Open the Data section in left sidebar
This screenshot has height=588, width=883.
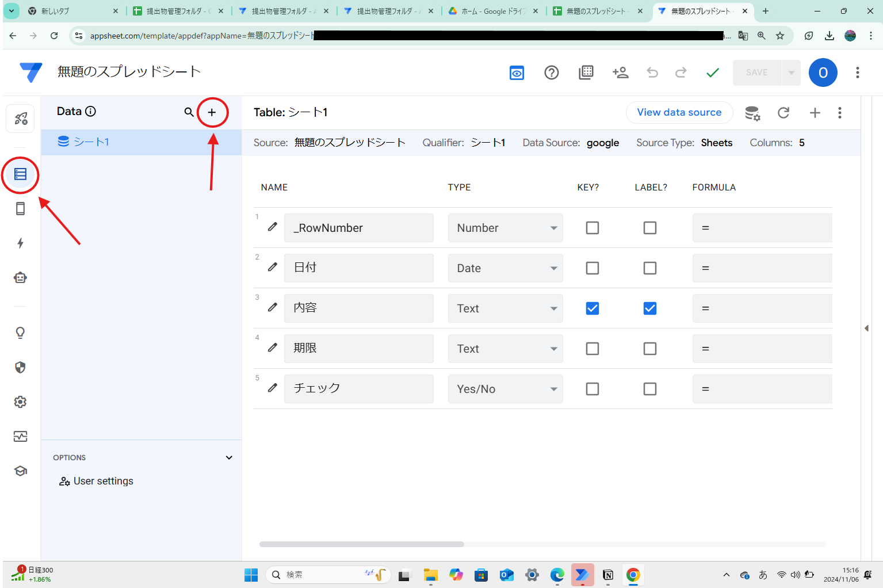coord(21,174)
